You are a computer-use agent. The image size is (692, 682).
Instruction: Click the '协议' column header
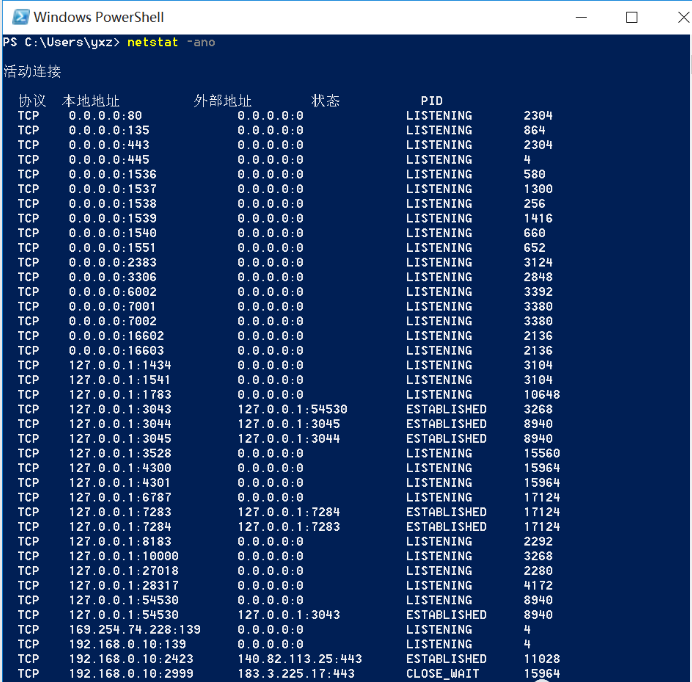[x=32, y=101]
